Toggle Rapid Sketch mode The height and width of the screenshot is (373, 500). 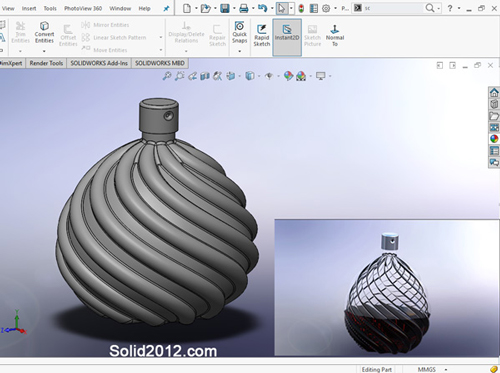[x=262, y=35]
